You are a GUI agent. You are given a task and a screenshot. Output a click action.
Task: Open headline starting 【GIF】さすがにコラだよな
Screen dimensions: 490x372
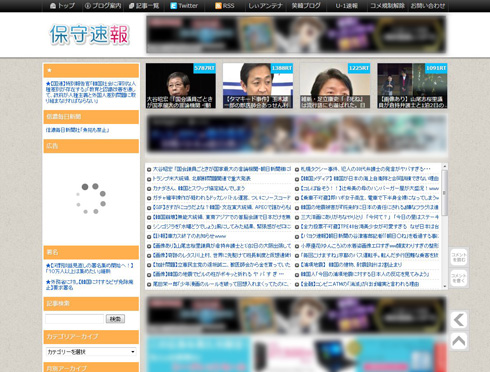pos(222,207)
